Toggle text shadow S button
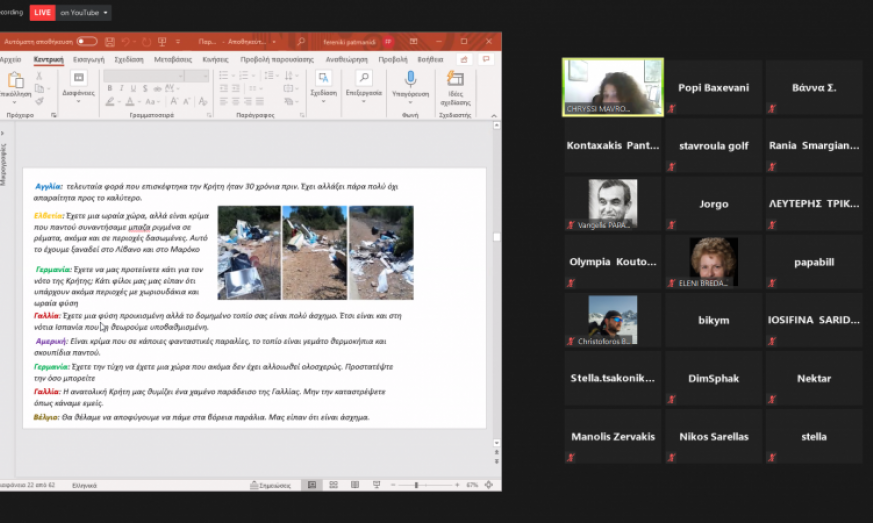 pos(145,89)
